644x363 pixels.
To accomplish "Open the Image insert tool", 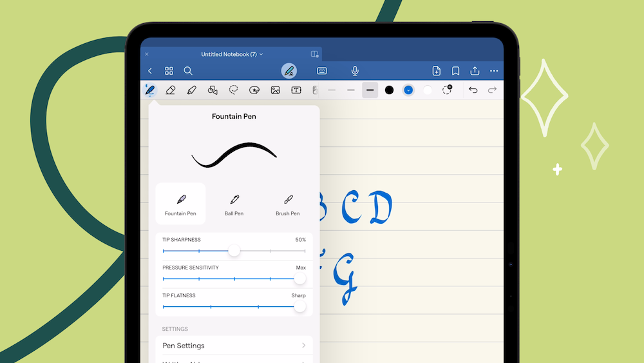I will point(275,90).
